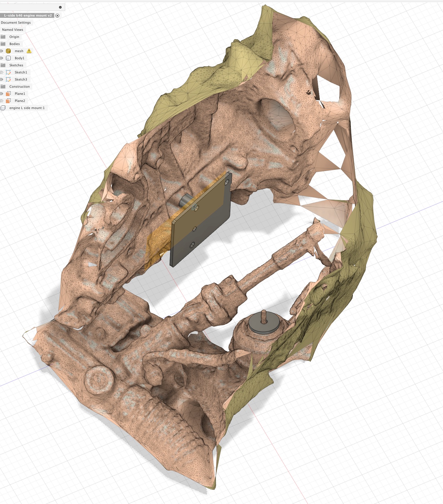443x504 pixels.
Task: Activate the root component radio button
Action: pos(57,15)
